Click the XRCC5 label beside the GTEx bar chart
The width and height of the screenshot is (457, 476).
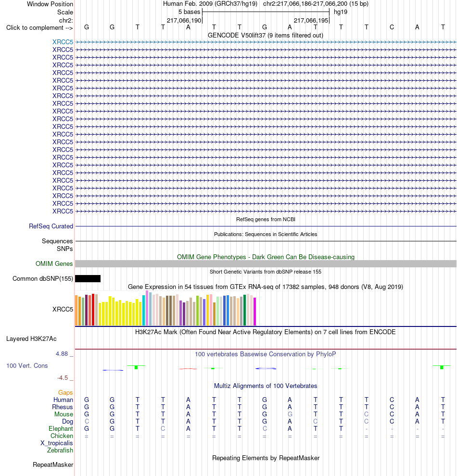(x=63, y=309)
